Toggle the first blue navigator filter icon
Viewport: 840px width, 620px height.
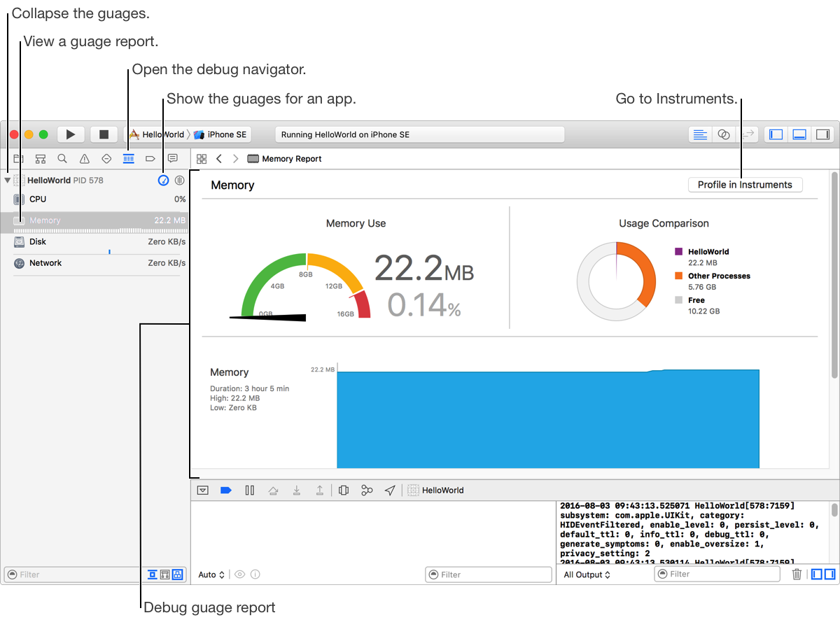click(x=152, y=575)
